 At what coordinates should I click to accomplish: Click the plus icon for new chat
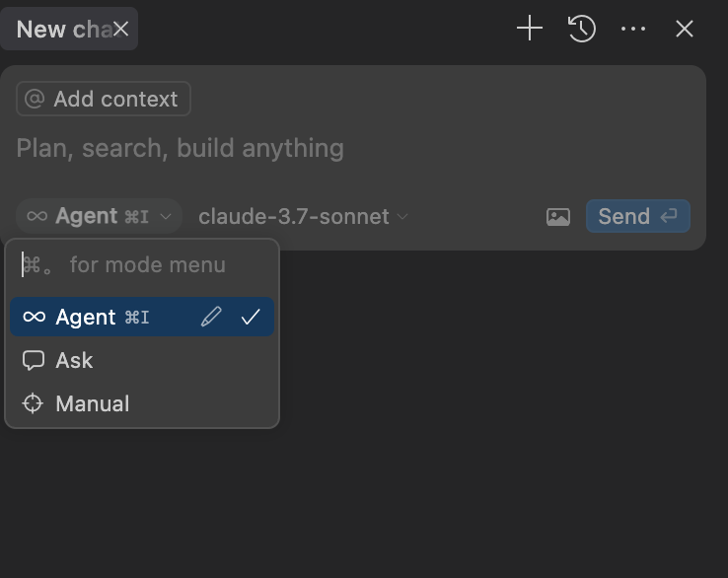coord(530,29)
